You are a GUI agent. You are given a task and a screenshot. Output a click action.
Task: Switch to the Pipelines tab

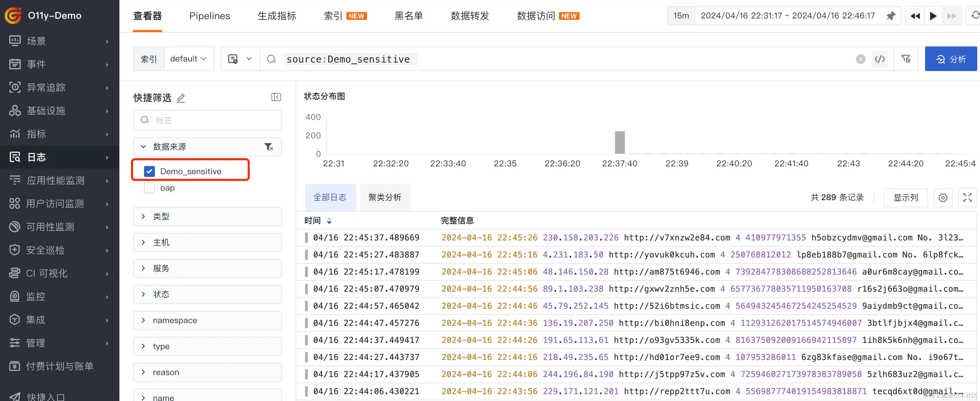click(210, 16)
